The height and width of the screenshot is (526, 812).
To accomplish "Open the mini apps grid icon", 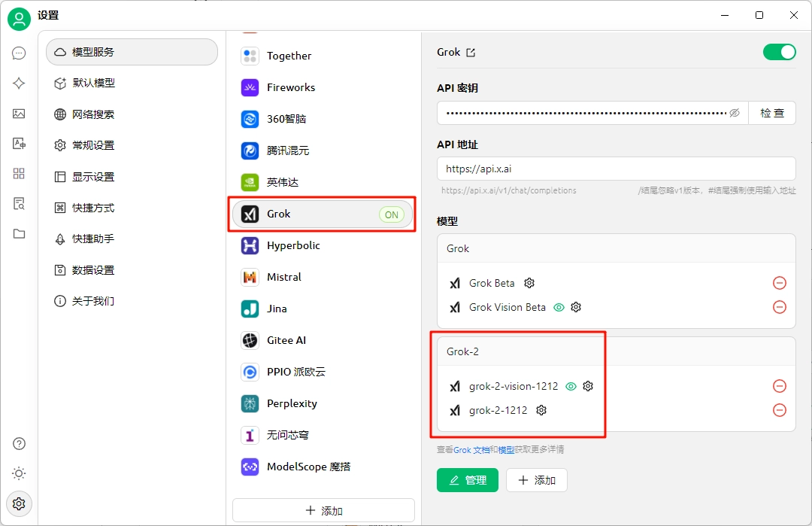I will coord(19,174).
